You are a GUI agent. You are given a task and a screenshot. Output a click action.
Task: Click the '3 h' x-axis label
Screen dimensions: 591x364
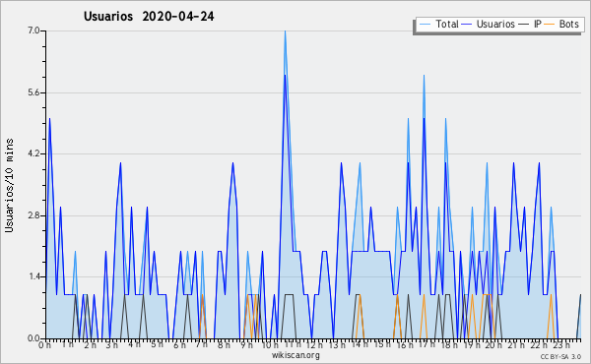(112, 345)
